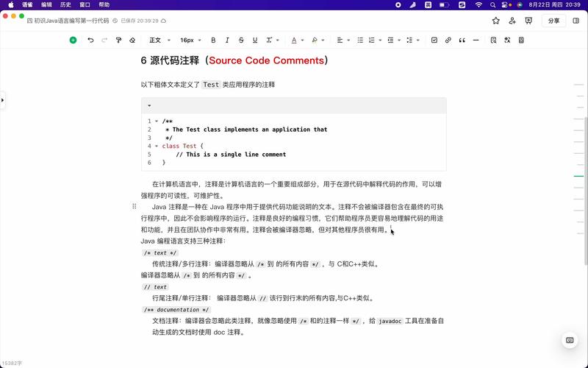This screenshot has height=368, width=588.
Task: Open the comments panel icon
Action: click(528, 21)
